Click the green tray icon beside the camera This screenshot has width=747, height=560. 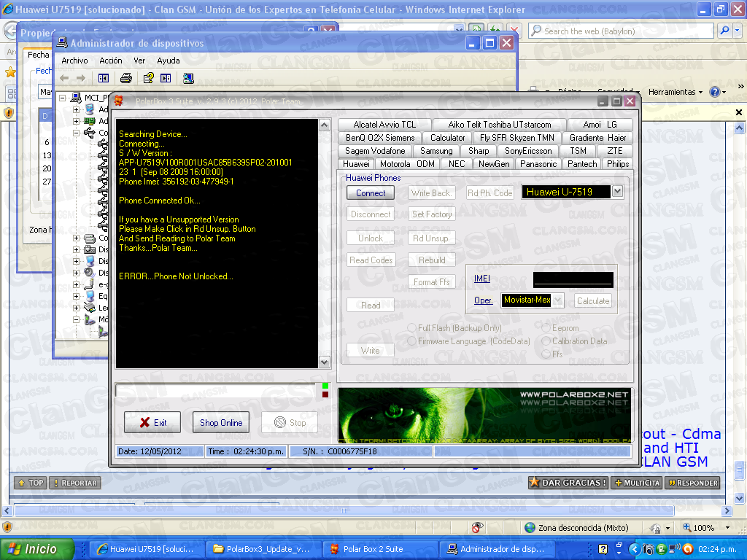(661, 549)
